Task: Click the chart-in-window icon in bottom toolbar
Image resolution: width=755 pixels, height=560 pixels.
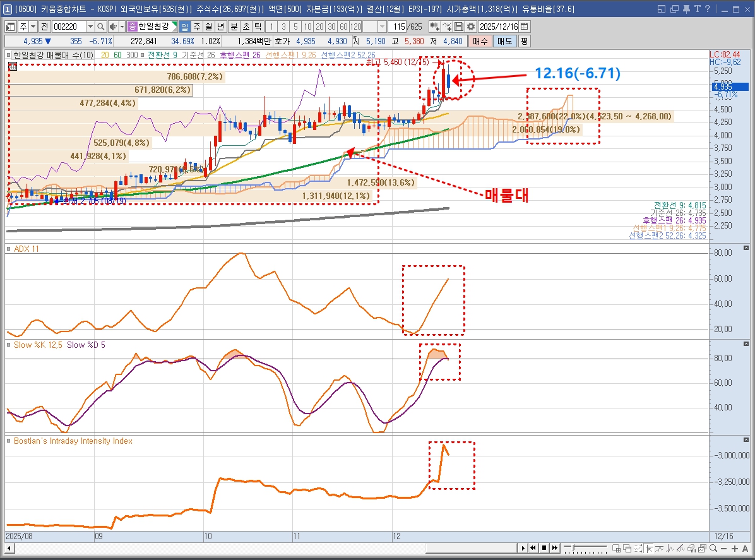Action: pos(702,548)
